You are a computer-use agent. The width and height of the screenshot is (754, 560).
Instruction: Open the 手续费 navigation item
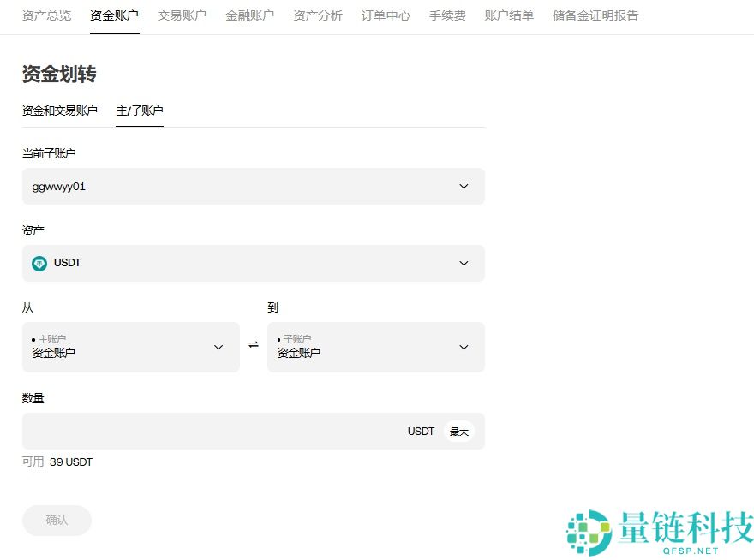point(447,15)
